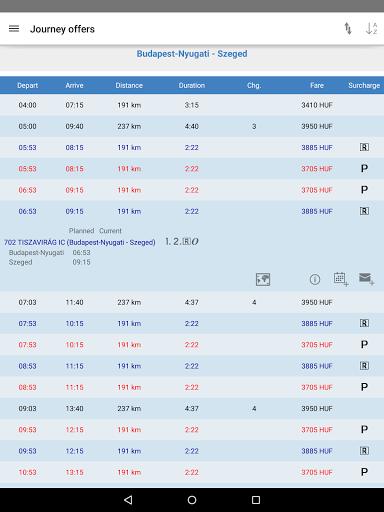The width and height of the screenshot is (384, 512).
Task: Sort by Duration column header
Action: (x=192, y=85)
